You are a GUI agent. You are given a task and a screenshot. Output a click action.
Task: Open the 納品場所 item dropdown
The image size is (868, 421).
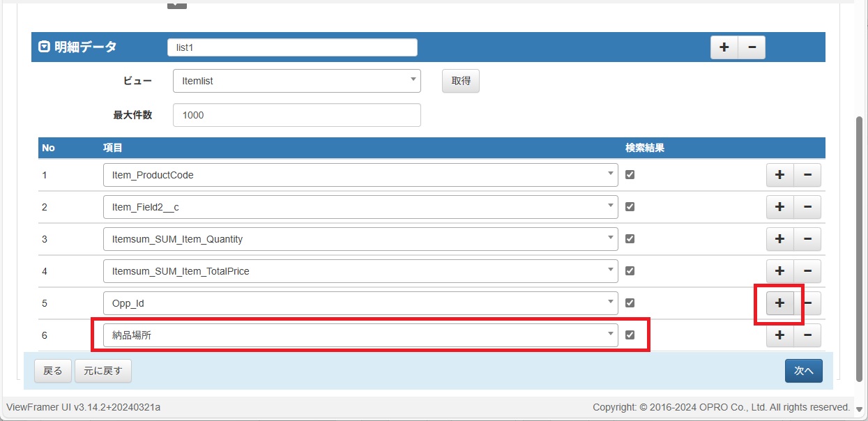pos(360,335)
